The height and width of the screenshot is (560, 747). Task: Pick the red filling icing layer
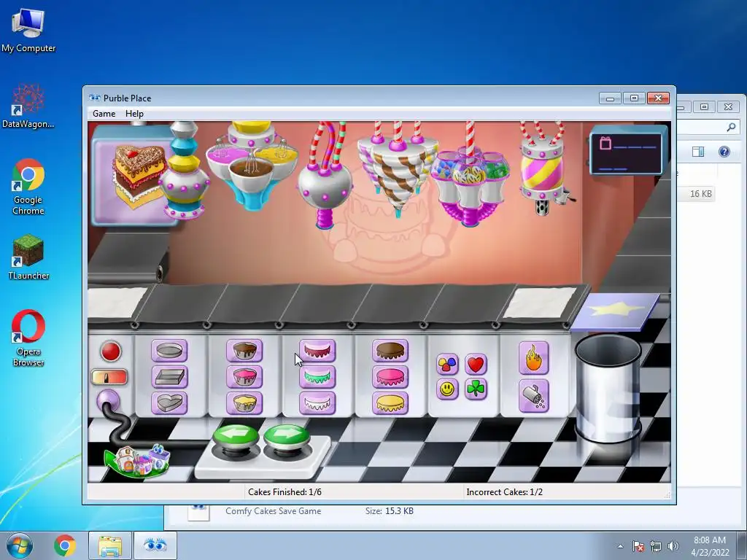[x=317, y=351]
